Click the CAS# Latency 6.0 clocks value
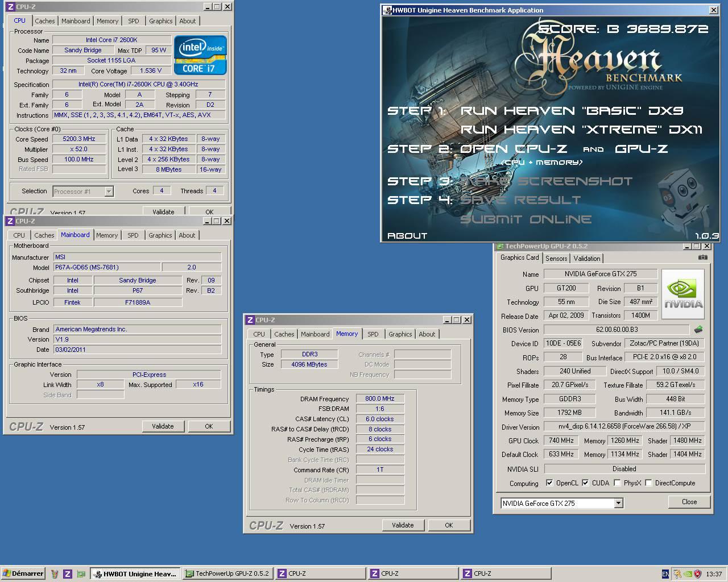Screen dimensions: 728x582 (380, 419)
